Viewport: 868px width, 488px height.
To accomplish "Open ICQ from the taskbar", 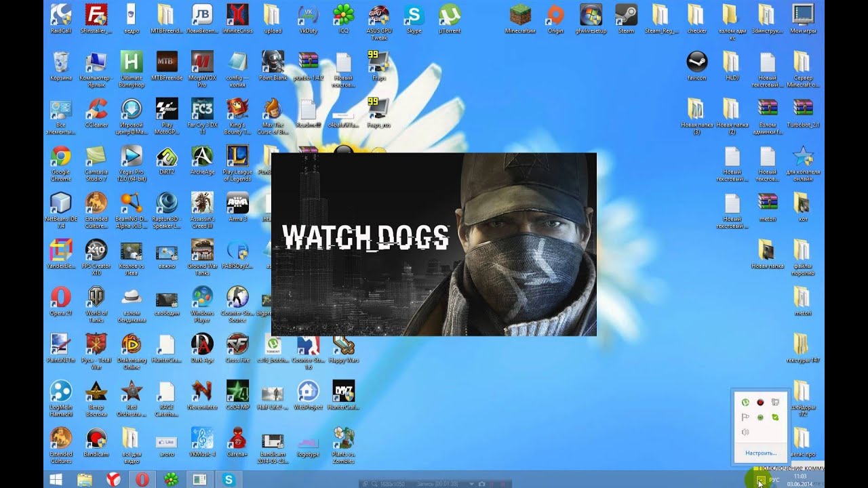I will (x=172, y=479).
